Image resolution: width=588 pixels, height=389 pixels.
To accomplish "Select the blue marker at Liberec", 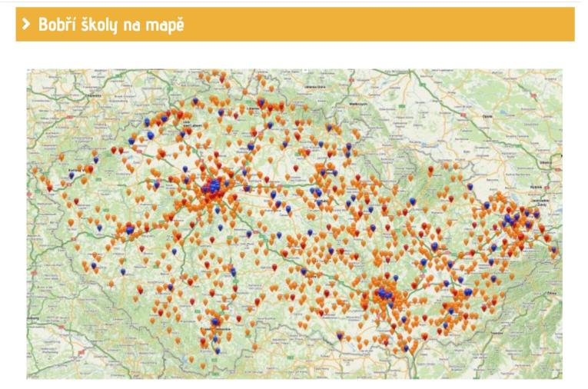I will pyautogui.click(x=261, y=101).
